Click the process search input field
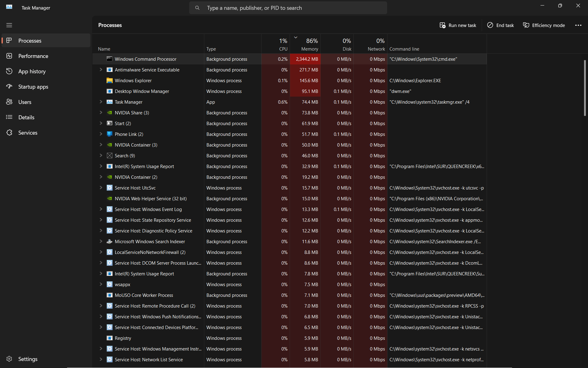 (x=288, y=8)
